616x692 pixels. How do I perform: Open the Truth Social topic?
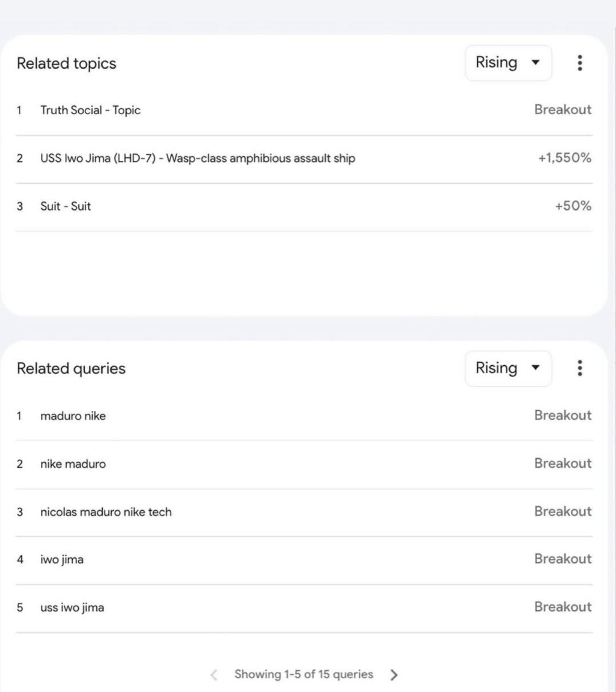(x=90, y=110)
